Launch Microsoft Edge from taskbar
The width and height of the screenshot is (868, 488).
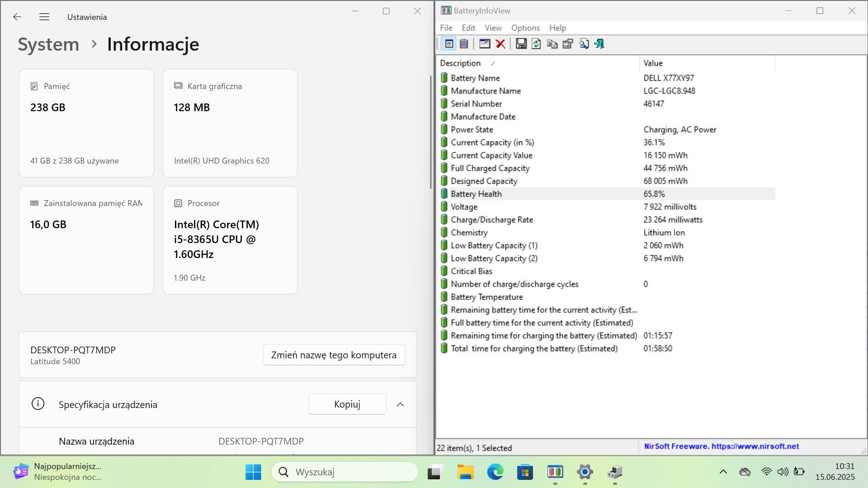coord(495,472)
